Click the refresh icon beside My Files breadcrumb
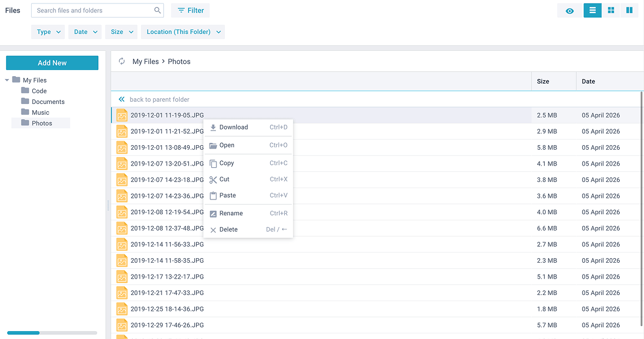 121,62
